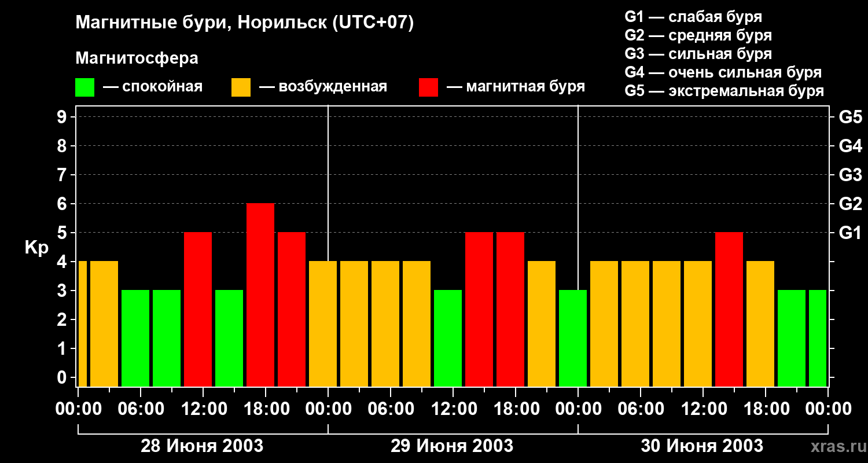Select the yellow bar crossing midnight into 29 Июня

(323, 324)
